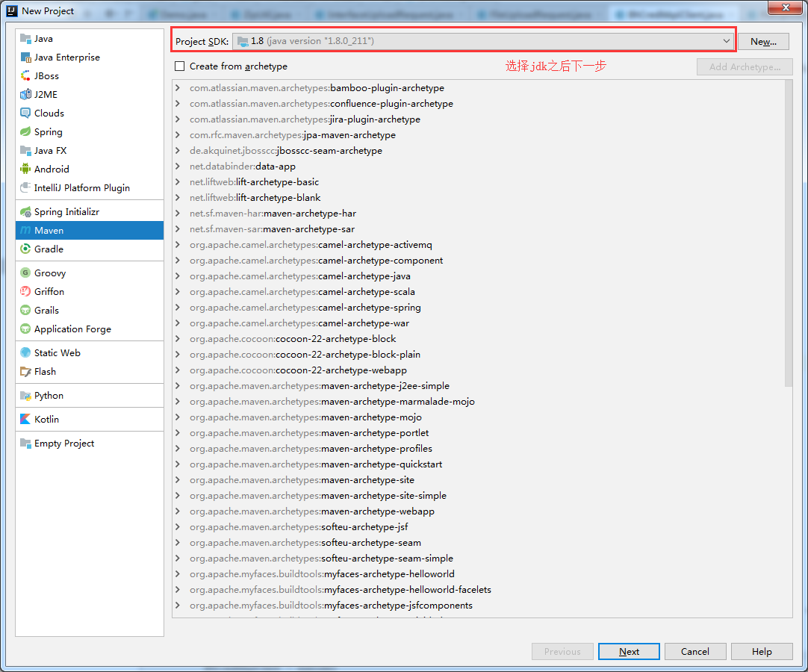Pick the IntelliJ Platform Plugin icon
The width and height of the screenshot is (808, 672).
click(25, 187)
